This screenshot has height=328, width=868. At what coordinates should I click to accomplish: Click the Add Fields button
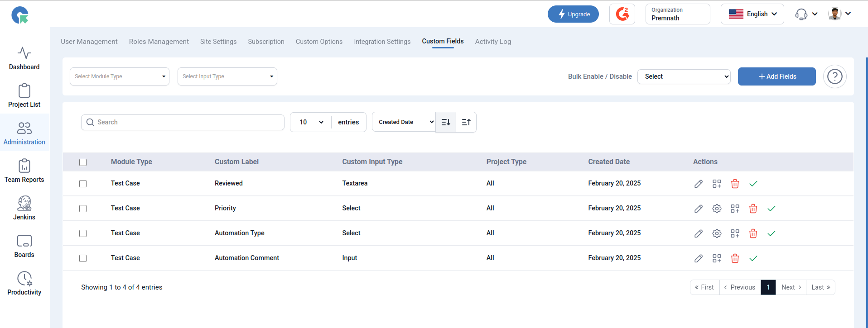coord(777,76)
